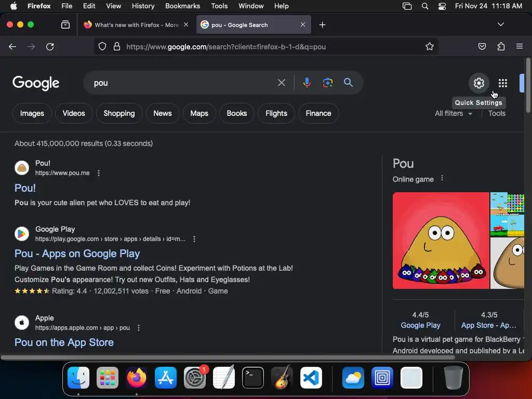Close the What's new with Firefox tab
This screenshot has height=399, width=532.
tap(186, 24)
